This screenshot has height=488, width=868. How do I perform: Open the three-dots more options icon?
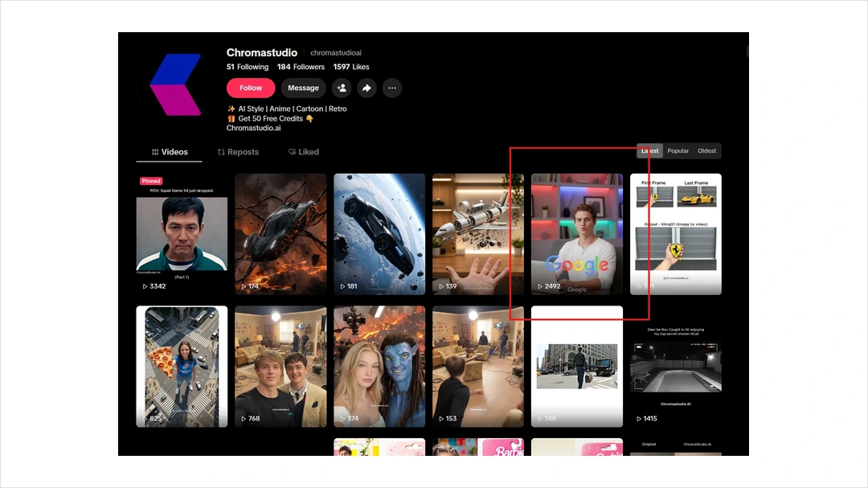tap(392, 88)
